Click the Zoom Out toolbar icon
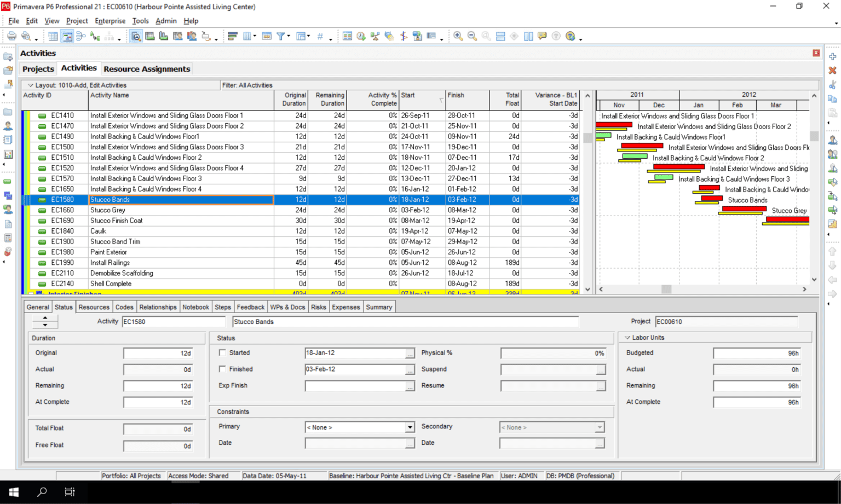 click(471, 35)
